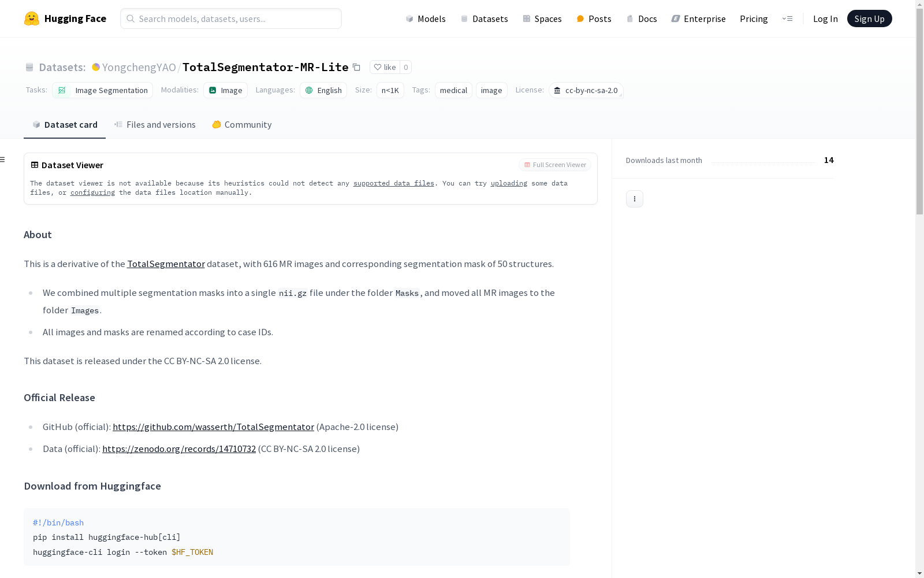Screen dimensions: 924x578
Task: Click the English language globe icon
Action: 309,90
